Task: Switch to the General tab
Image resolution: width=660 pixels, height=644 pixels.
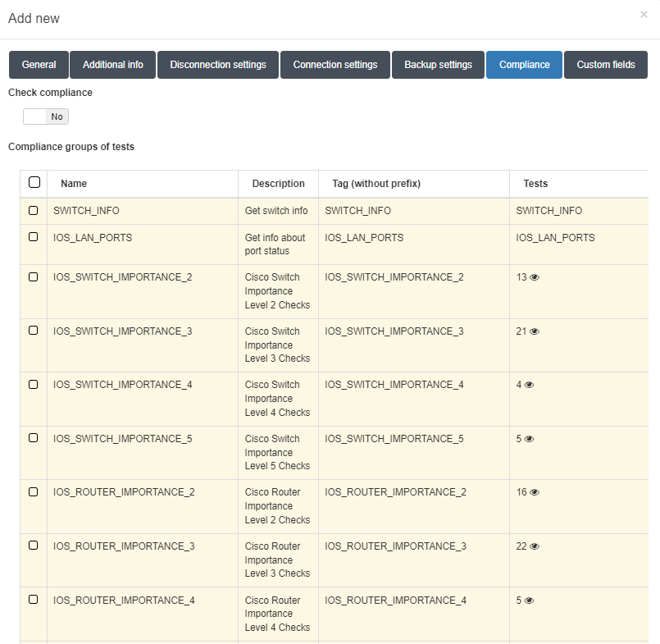Action: coord(39,65)
